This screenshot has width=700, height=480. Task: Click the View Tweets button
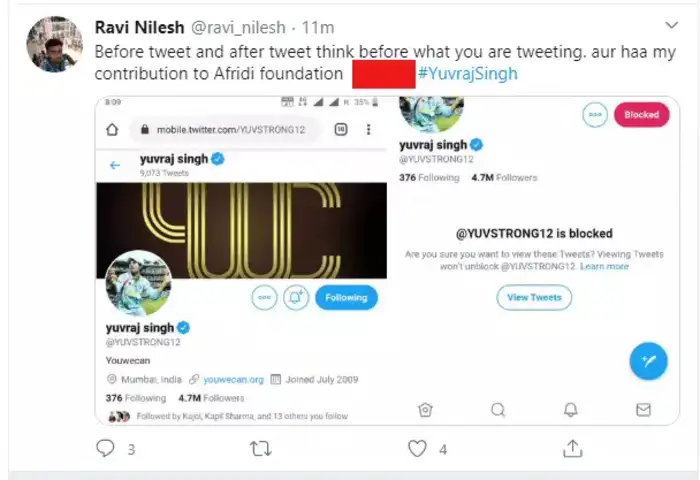tap(534, 297)
